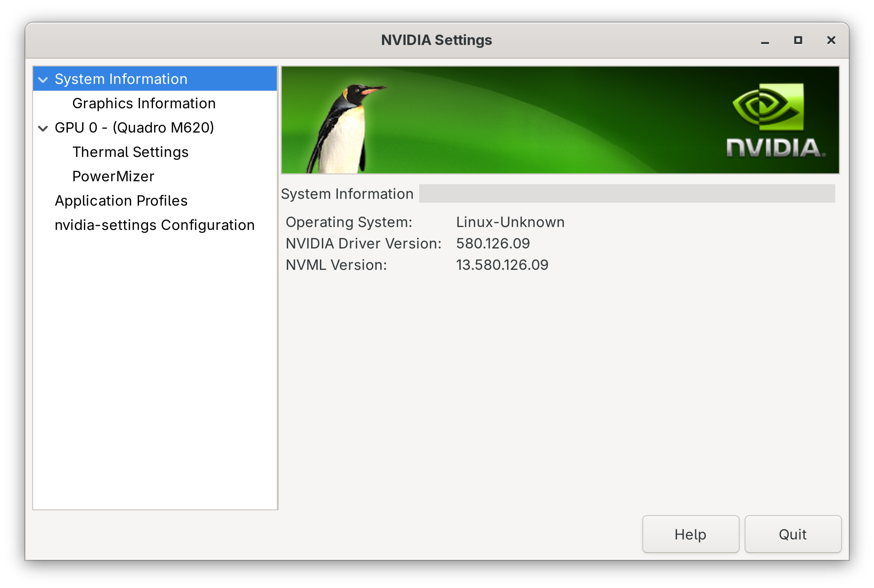Open nvidia-settings Configuration page
874x588 pixels.
click(155, 226)
